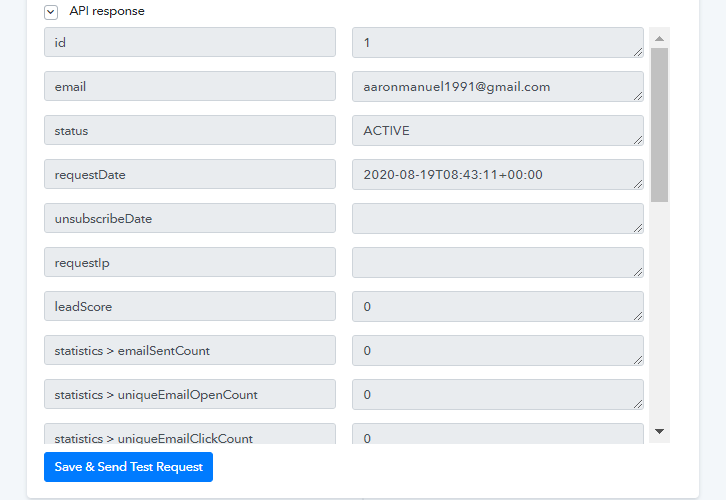726x500 pixels.
Task: Click the 2020-08-19T08:43:11+00:00 value field
Action: pos(498,175)
